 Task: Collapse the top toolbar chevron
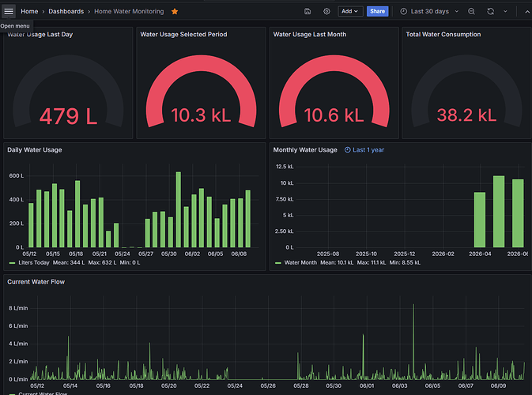click(527, 12)
